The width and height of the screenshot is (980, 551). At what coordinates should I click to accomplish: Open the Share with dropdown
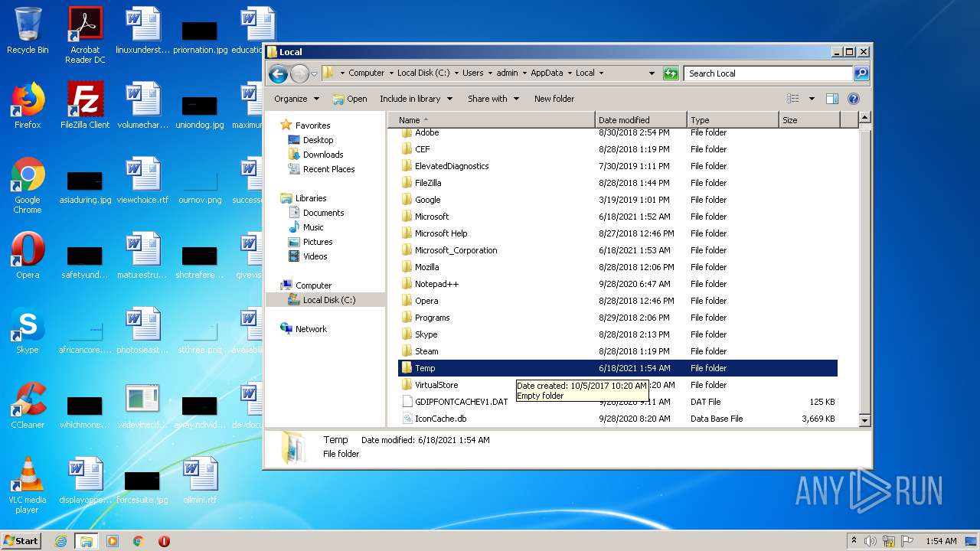click(x=493, y=99)
